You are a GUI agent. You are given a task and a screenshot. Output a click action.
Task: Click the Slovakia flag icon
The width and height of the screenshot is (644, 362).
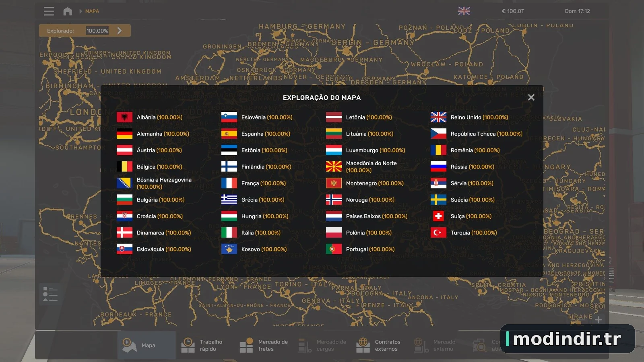(124, 249)
